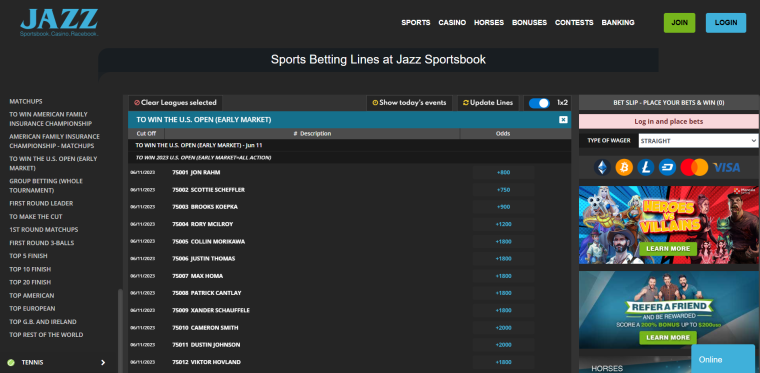Click the Heroes vs Villains banner image
Screen dimensions: 760x373
(668, 225)
